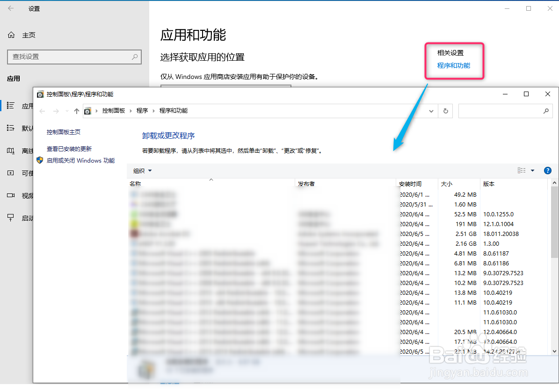Go back in Settings window
559x392 pixels.
click(11, 8)
